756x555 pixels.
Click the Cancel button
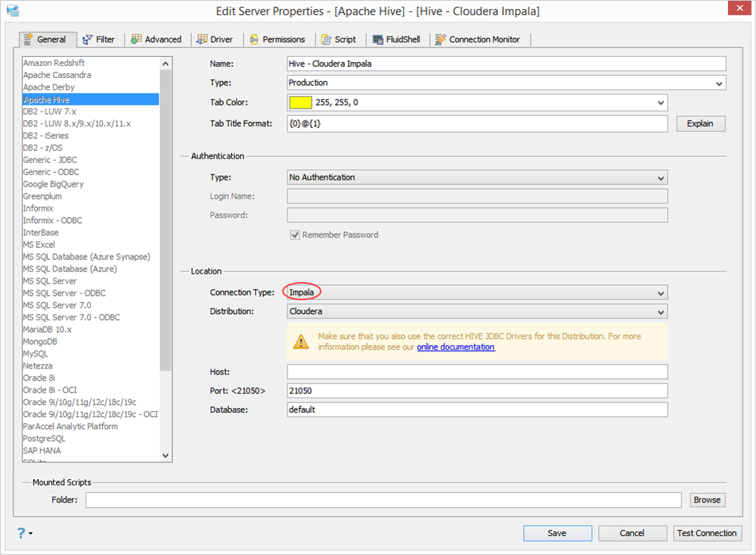(632, 533)
